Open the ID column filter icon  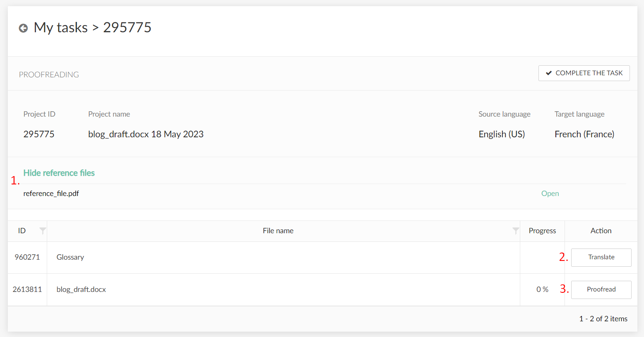point(42,231)
